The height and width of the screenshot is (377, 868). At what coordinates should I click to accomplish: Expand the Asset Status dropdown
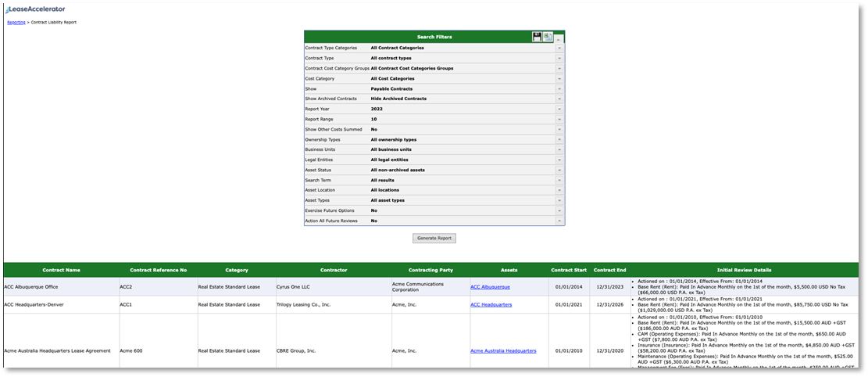(559, 171)
